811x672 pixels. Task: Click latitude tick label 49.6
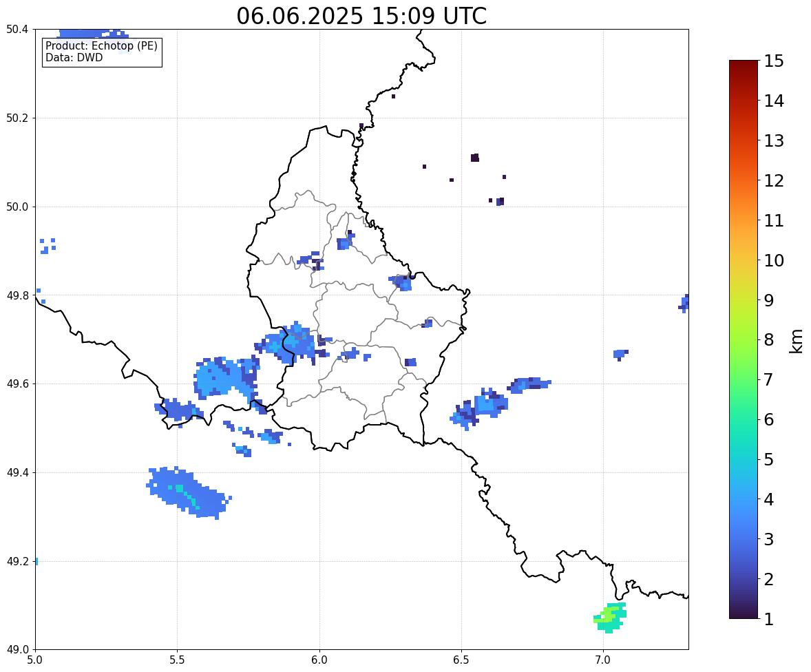tap(17, 384)
